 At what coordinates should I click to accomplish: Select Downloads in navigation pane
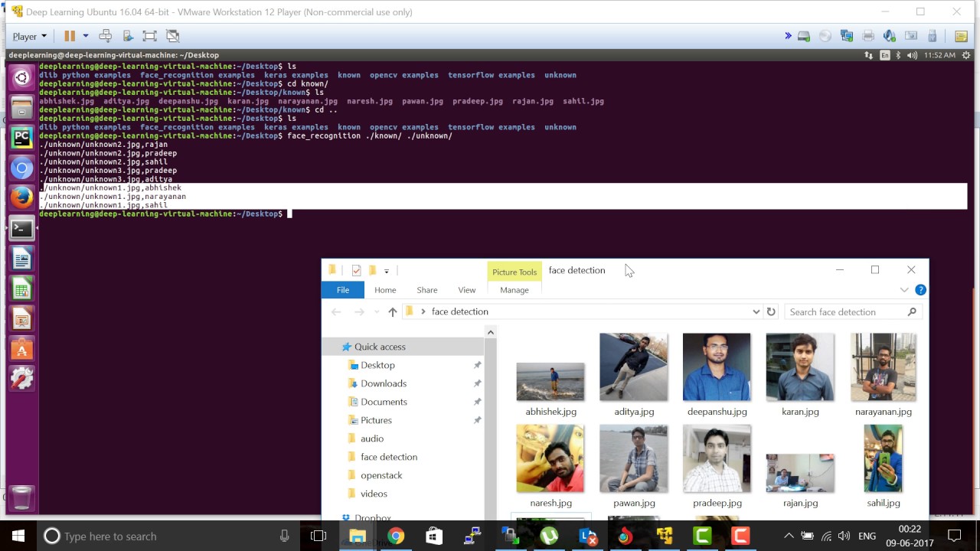point(384,383)
